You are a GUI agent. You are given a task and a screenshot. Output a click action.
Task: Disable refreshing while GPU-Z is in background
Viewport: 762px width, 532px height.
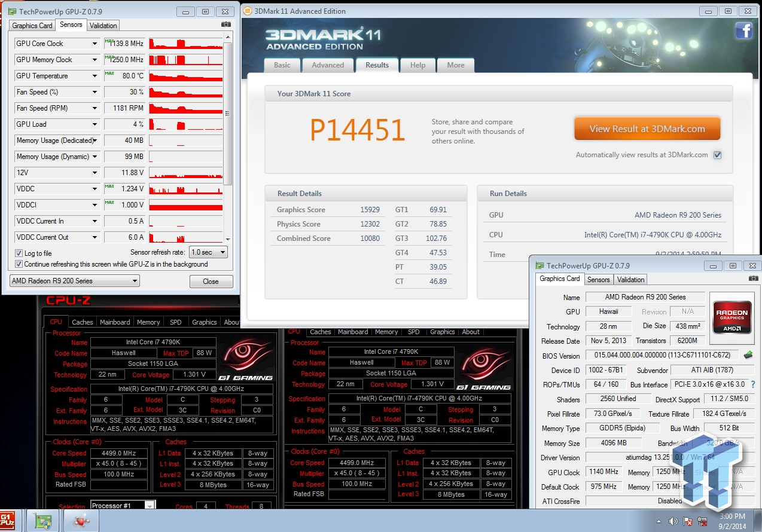click(x=20, y=264)
